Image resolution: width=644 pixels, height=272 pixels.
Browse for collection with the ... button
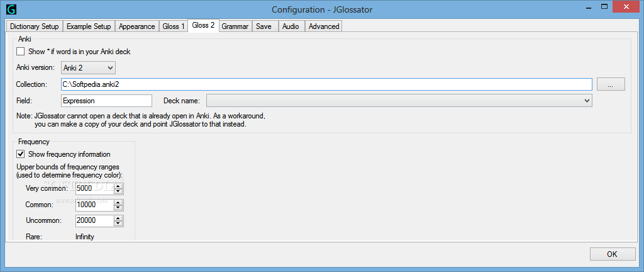[611, 84]
